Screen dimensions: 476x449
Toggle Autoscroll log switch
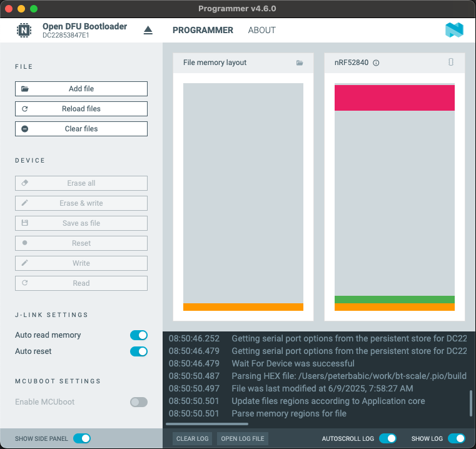[x=388, y=438]
